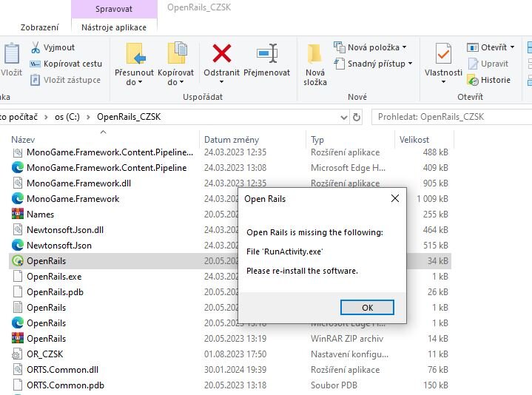Screen dimensions: 532x395
Task: Click the Vlastnosti properties icon
Action: (x=443, y=53)
